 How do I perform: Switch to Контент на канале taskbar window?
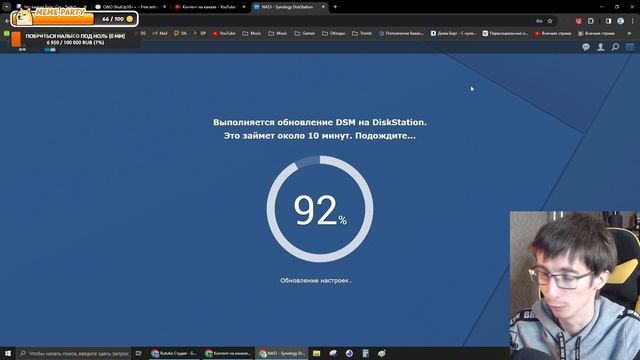click(x=228, y=353)
